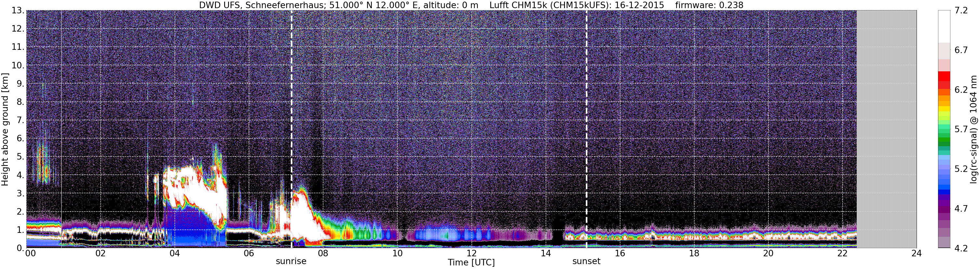Click the y-axis tick label '2.'

[x=20, y=211]
